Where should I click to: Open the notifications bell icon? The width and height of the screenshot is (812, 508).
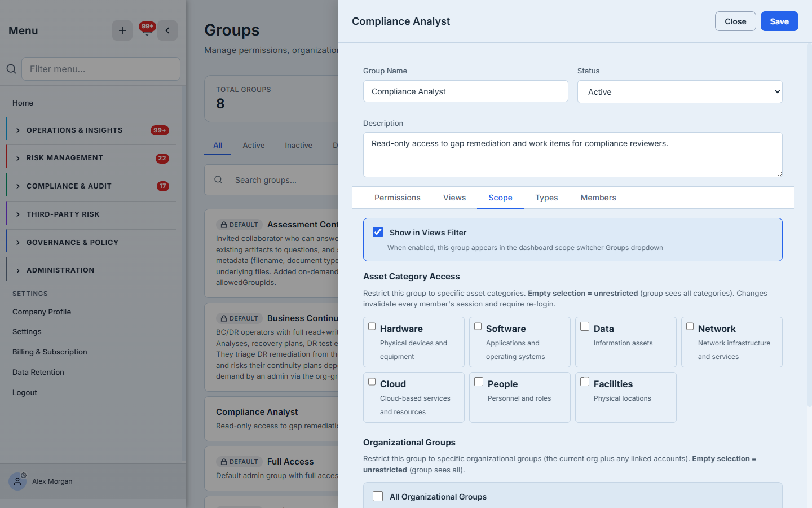click(x=147, y=30)
